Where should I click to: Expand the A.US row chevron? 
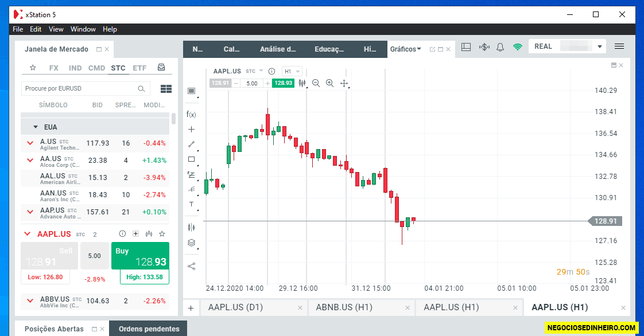tap(30, 143)
